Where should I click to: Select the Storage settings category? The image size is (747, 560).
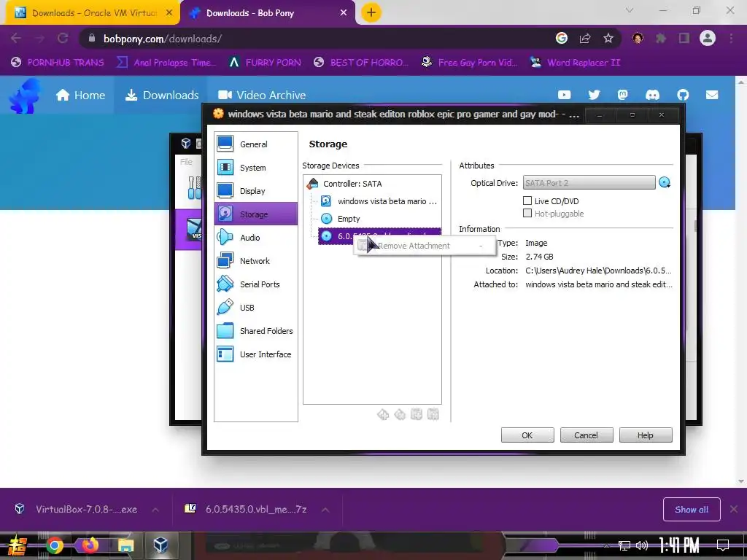pos(256,214)
